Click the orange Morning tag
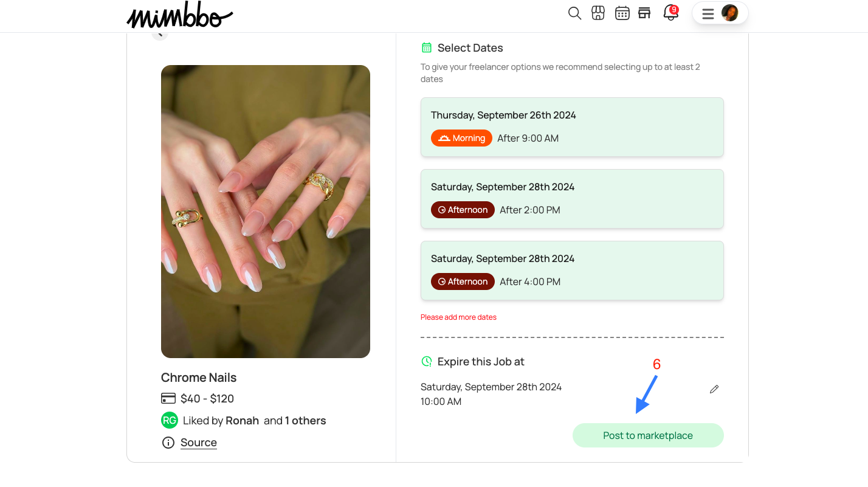868x487 pixels. 461,138
